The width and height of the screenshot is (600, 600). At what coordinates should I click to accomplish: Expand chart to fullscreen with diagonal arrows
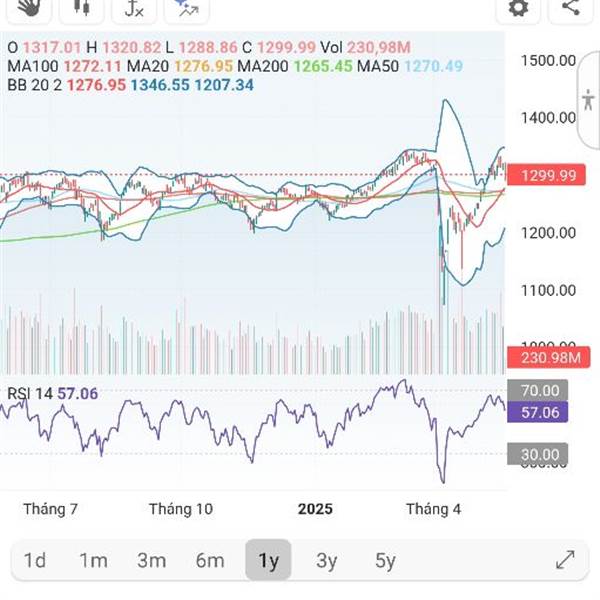point(565,560)
